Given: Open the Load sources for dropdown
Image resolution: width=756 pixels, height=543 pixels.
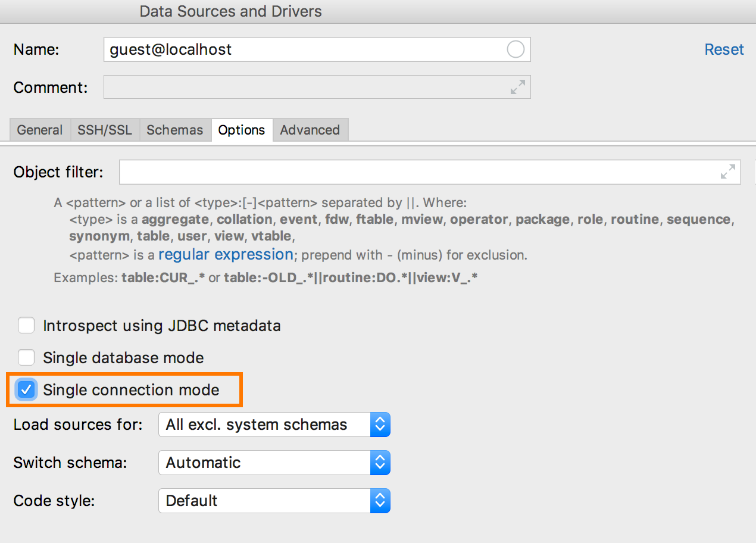Looking at the screenshot, I should [x=274, y=425].
